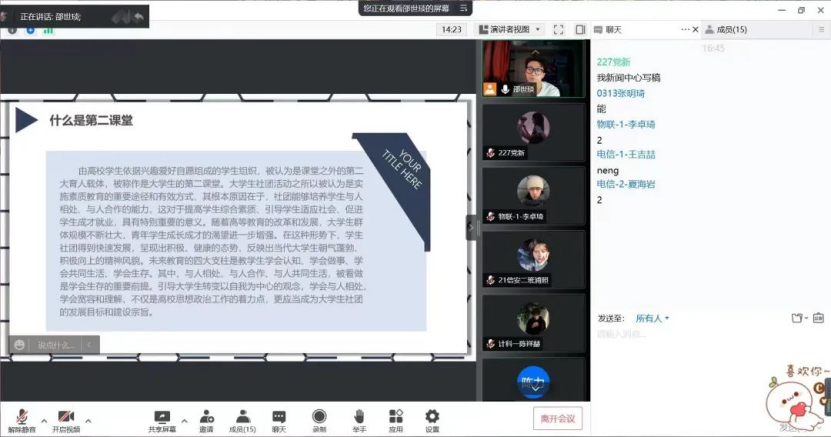This screenshot has height=437, width=831.
Task: Open the Chat (聊天) toolbar icon
Action: (x=279, y=419)
